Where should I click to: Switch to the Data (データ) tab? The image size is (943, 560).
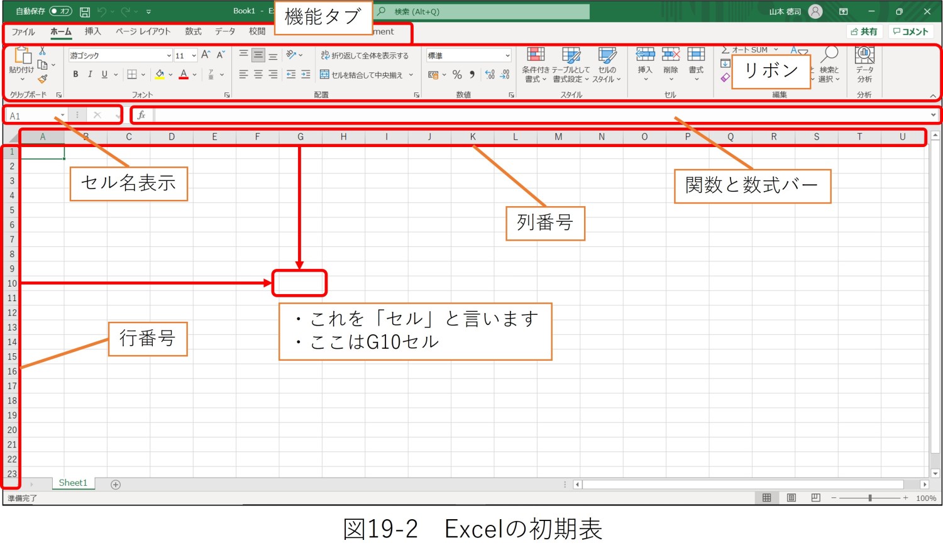[x=224, y=31]
